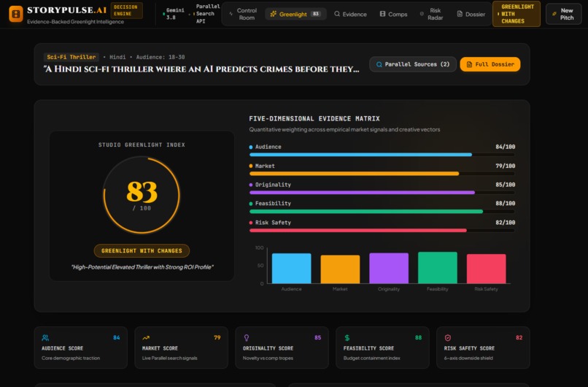Click the Dossier document icon
This screenshot has height=387, width=588.
click(x=460, y=14)
